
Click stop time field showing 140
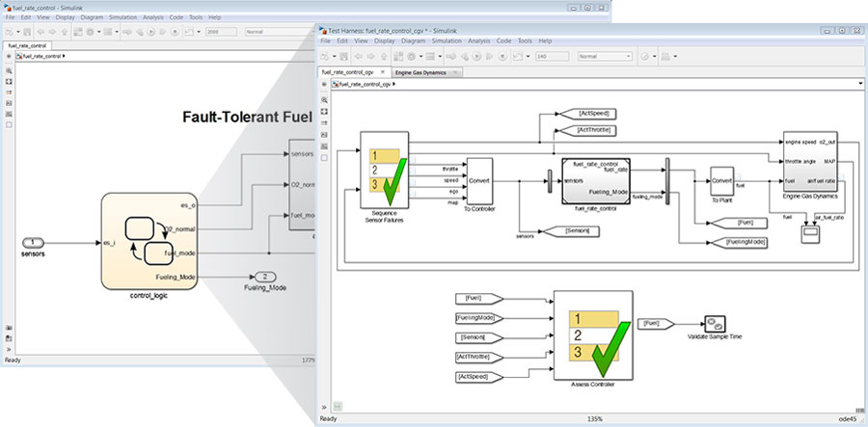[553, 57]
